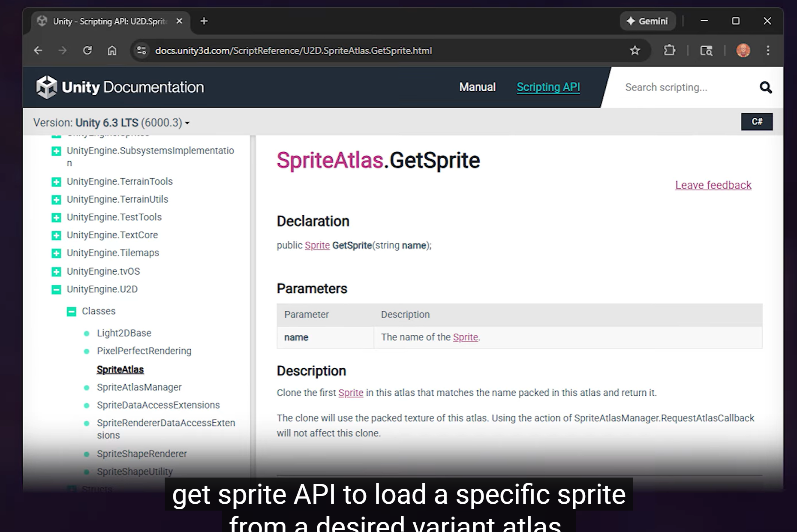Click the Unity cube logo
Image resolution: width=797 pixels, height=532 pixels.
(46, 87)
